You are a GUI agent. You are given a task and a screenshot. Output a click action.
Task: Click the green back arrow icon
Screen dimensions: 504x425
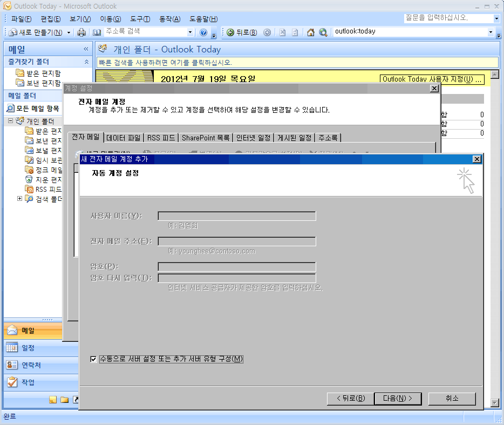click(230, 32)
